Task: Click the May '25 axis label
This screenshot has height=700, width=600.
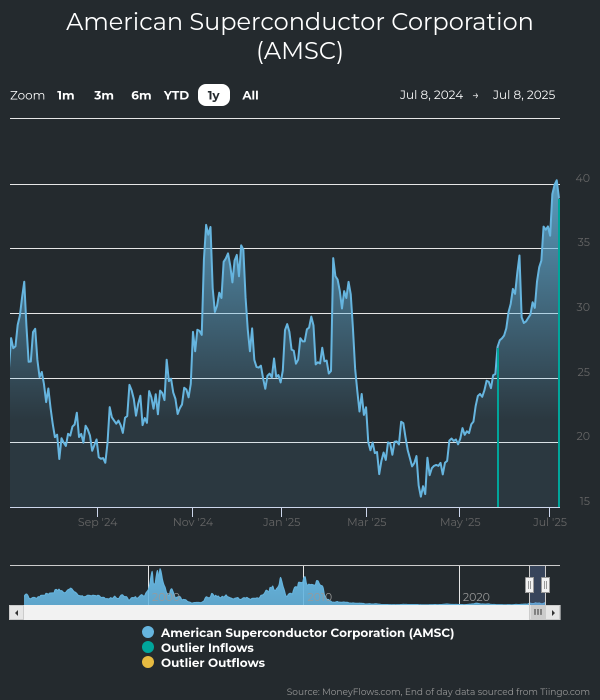Action: (x=460, y=522)
